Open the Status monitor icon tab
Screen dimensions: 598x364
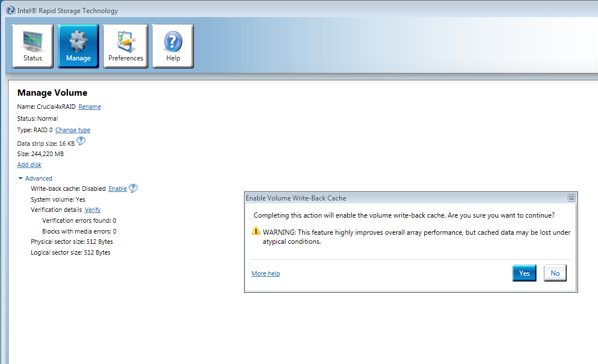[x=33, y=46]
